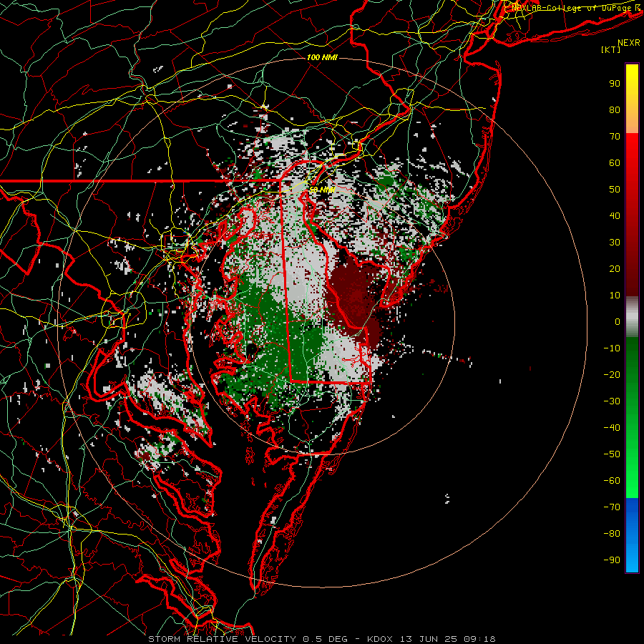The width and height of the screenshot is (644, 644).
Task: Click the "100 NMI" range ring label
Action: [x=322, y=57]
